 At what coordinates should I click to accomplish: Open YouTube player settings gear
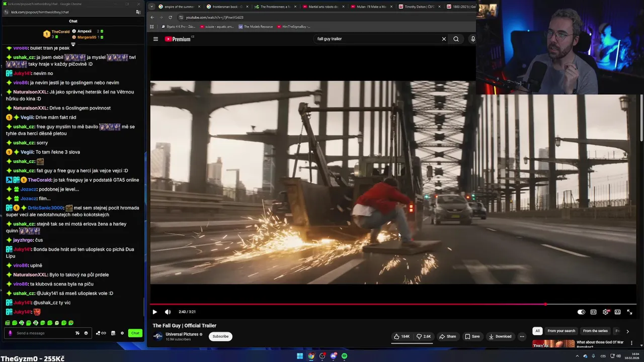[x=605, y=312]
